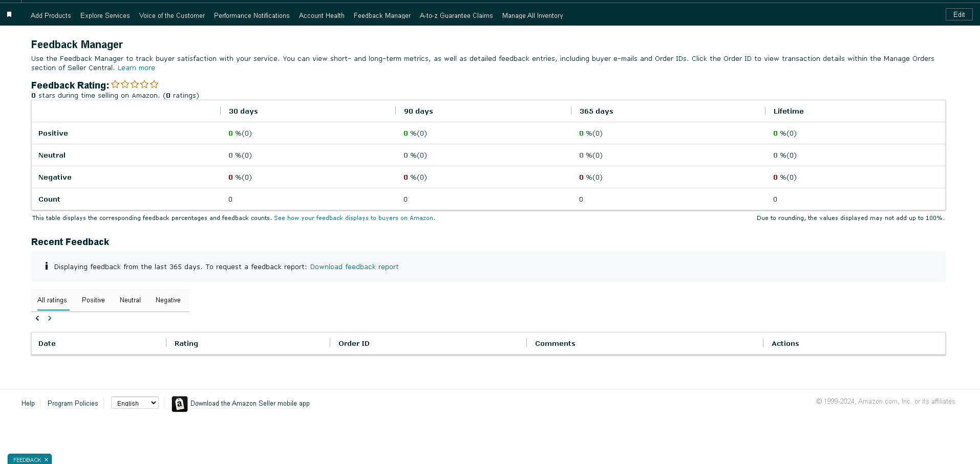Open Add Products menu item
The image size is (980, 464).
51,15
